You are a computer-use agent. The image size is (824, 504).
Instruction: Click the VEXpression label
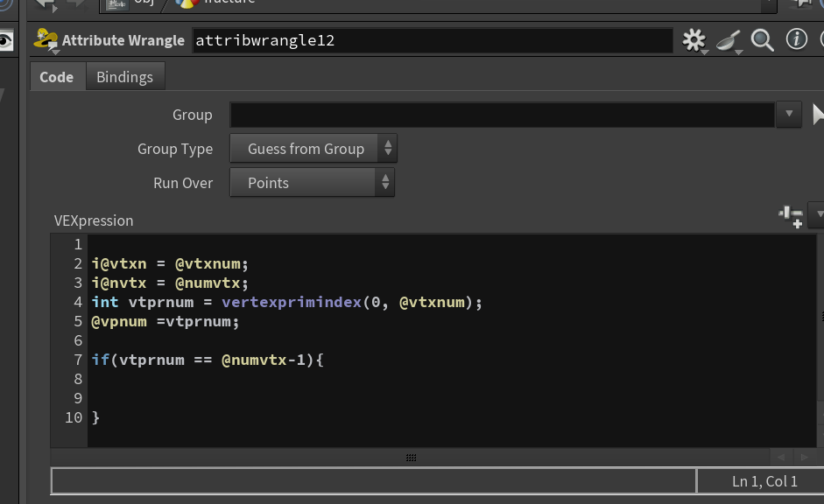point(94,220)
